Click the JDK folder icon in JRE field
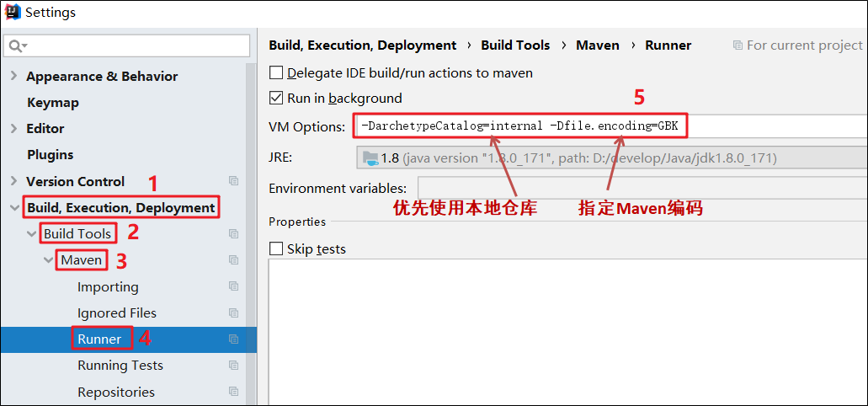The height and width of the screenshot is (406, 868). [x=369, y=158]
